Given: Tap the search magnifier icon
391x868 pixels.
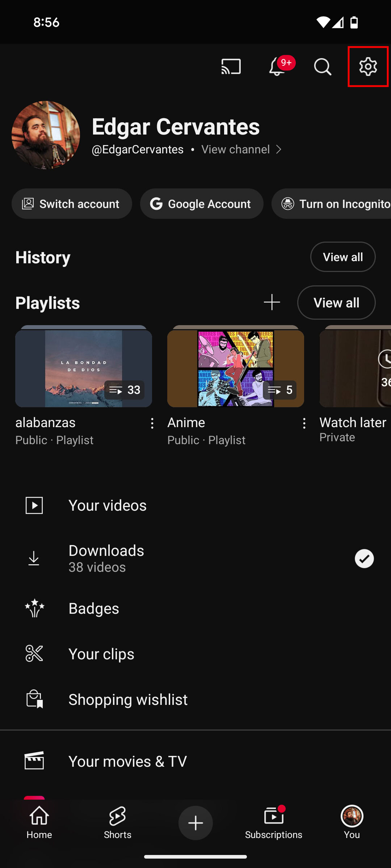Looking at the screenshot, I should tap(322, 67).
